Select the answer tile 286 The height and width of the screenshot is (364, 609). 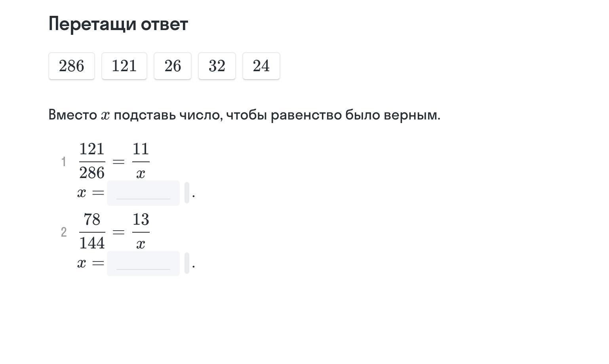(x=72, y=66)
